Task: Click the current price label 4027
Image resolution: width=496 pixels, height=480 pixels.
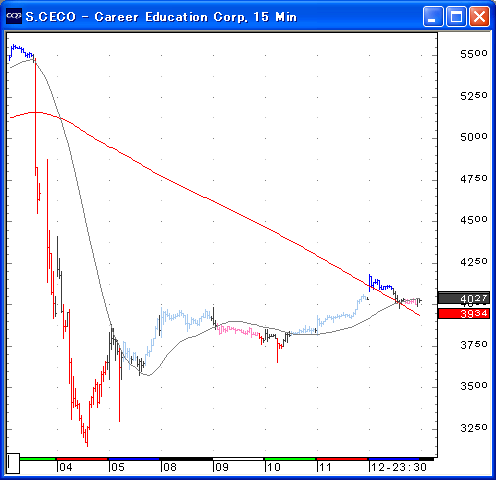Action: 464,298
